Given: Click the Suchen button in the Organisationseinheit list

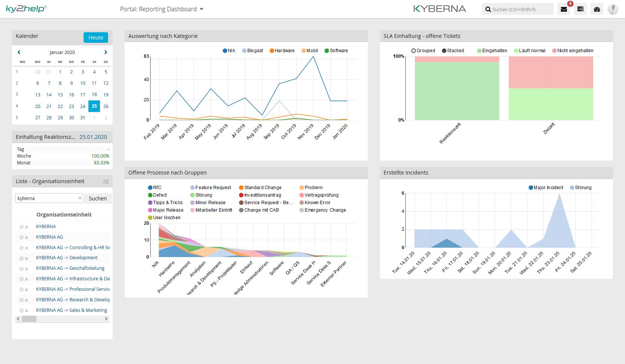Looking at the screenshot, I should click(97, 198).
